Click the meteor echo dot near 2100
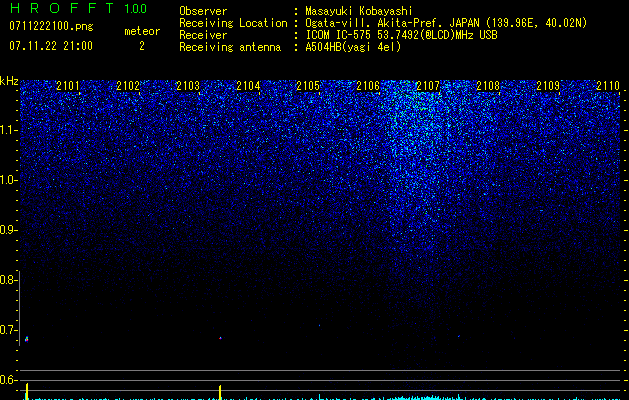 tap(26, 339)
